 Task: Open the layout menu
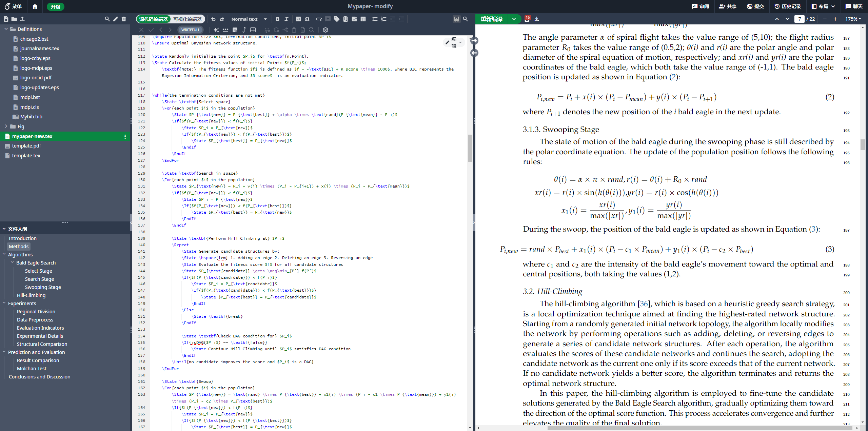pyautogui.click(x=823, y=6)
